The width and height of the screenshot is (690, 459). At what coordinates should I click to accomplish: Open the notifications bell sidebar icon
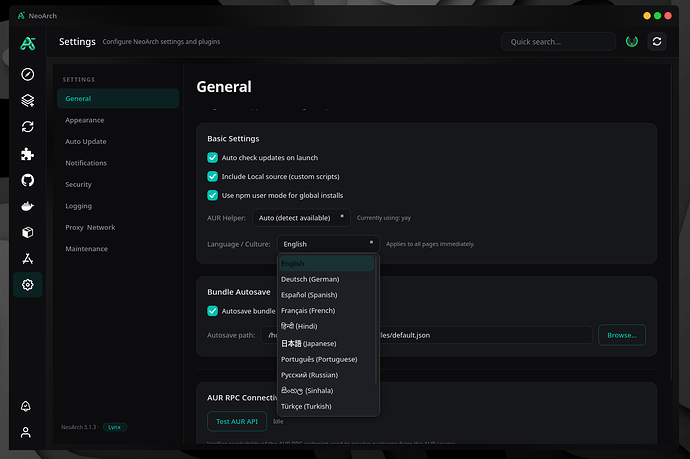[x=26, y=406]
